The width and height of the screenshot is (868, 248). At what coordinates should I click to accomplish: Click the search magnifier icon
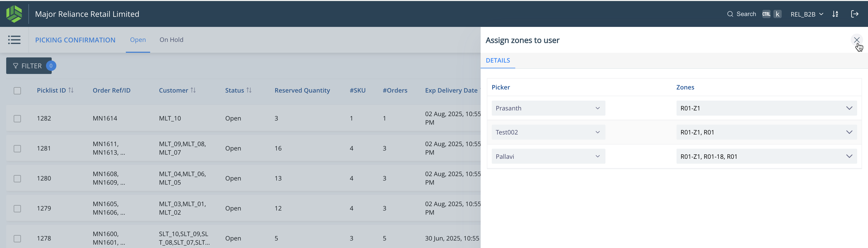[730, 14]
